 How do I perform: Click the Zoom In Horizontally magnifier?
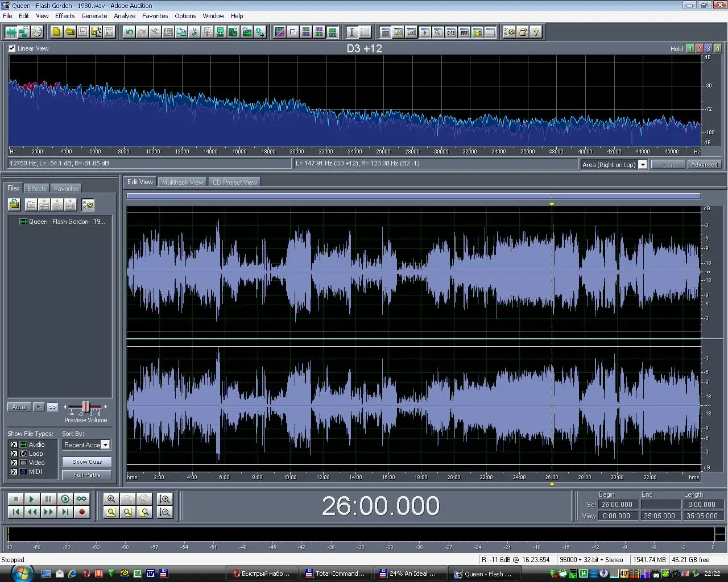111,499
